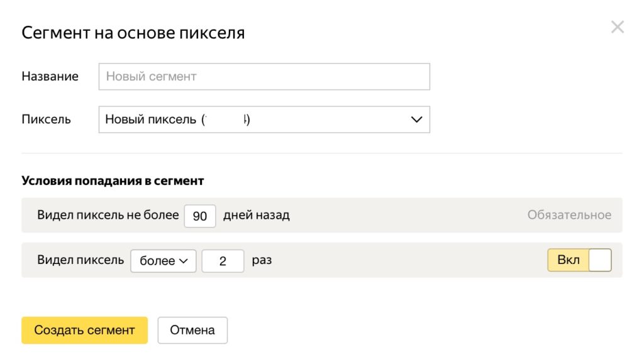Click the "Пиксель" label left of dropdown
This screenshot has width=644, height=364.
pyautogui.click(x=47, y=119)
